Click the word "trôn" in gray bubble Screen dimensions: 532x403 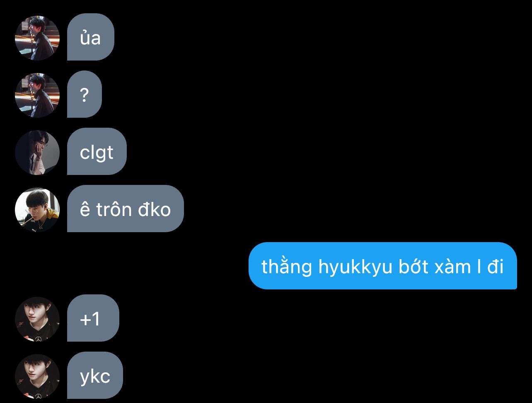pos(114,210)
